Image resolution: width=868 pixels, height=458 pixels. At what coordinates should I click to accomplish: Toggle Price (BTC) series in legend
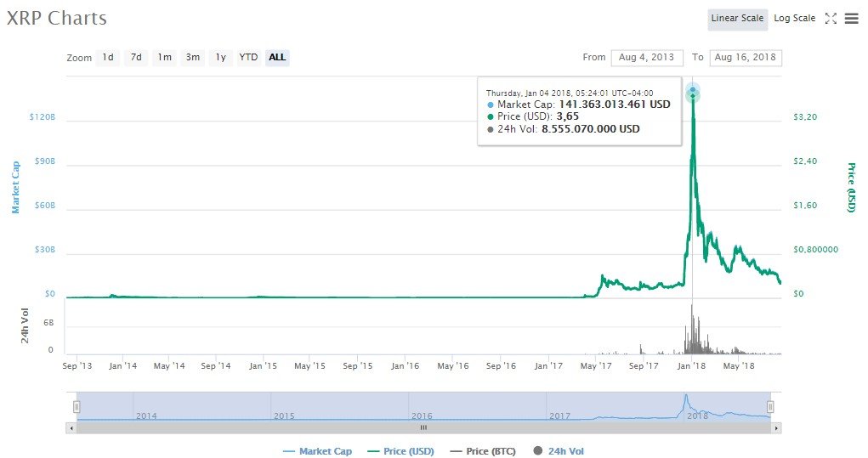tap(483, 451)
